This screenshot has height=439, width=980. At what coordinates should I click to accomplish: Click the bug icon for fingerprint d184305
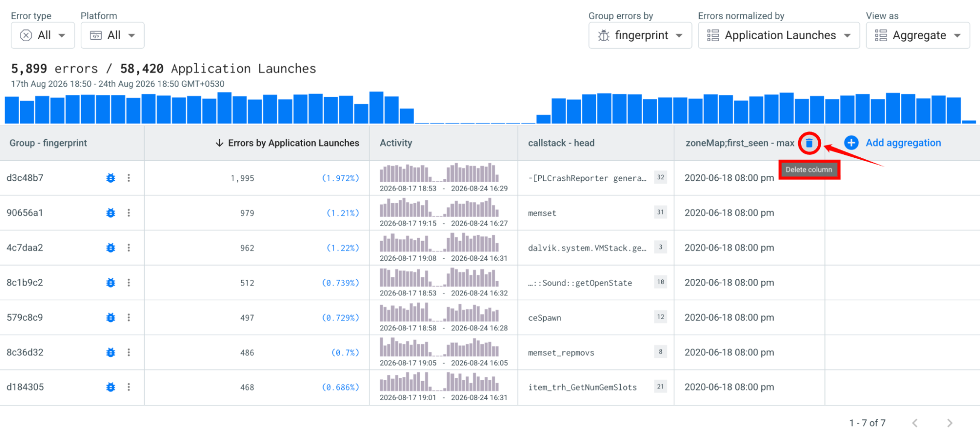coord(111,387)
